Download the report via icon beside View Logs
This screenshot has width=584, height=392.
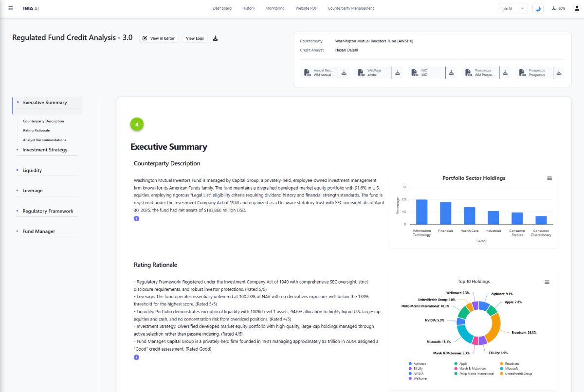216,38
